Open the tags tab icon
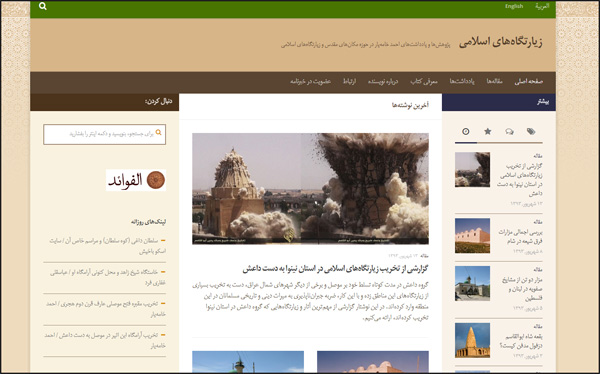This screenshot has width=600, height=374. pyautogui.click(x=531, y=131)
